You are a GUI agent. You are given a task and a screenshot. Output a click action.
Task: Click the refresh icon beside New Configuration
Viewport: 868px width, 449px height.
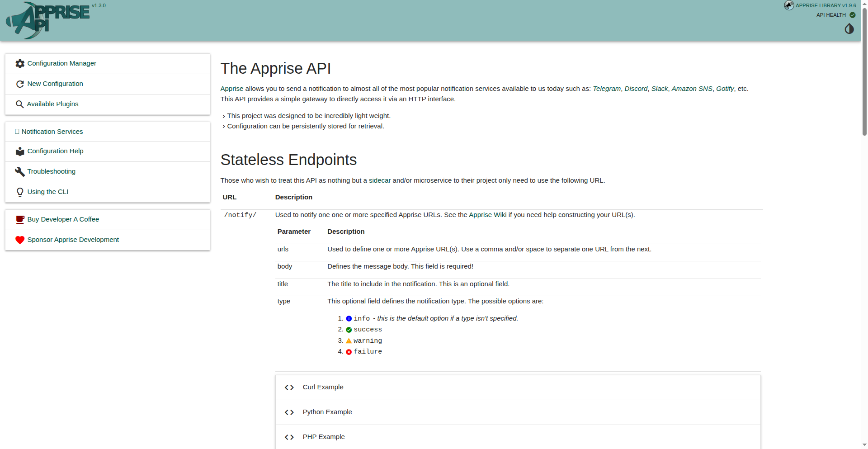pyautogui.click(x=20, y=84)
